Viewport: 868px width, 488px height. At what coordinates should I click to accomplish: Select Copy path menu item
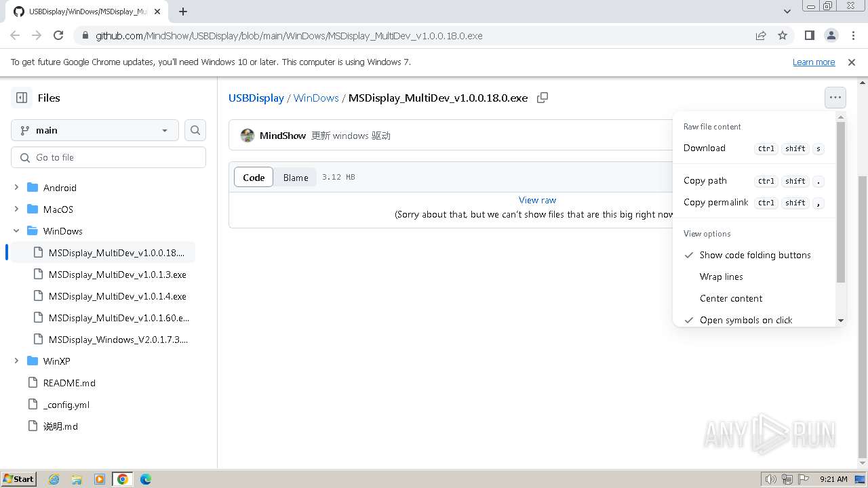754,180
